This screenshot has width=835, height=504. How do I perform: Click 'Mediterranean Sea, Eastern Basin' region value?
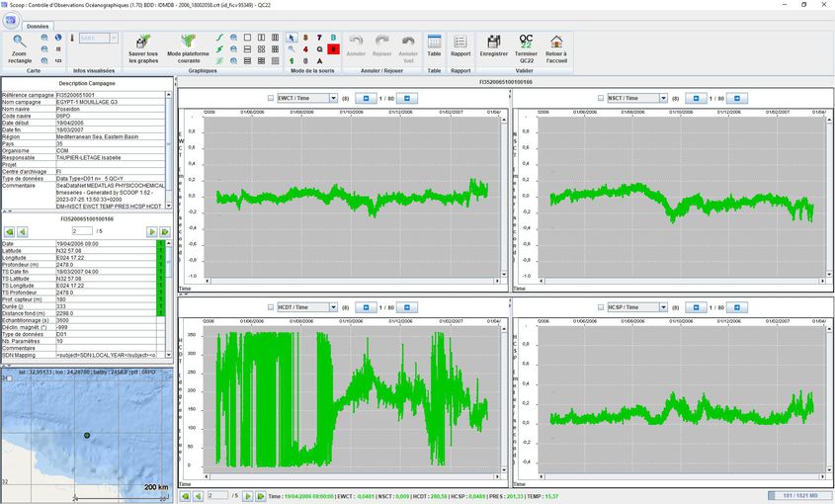pos(97,137)
